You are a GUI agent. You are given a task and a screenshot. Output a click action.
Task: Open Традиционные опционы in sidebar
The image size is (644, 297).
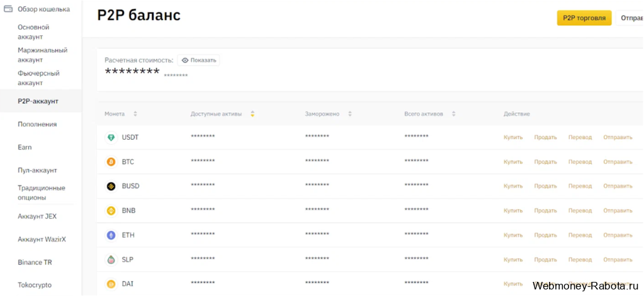click(42, 193)
